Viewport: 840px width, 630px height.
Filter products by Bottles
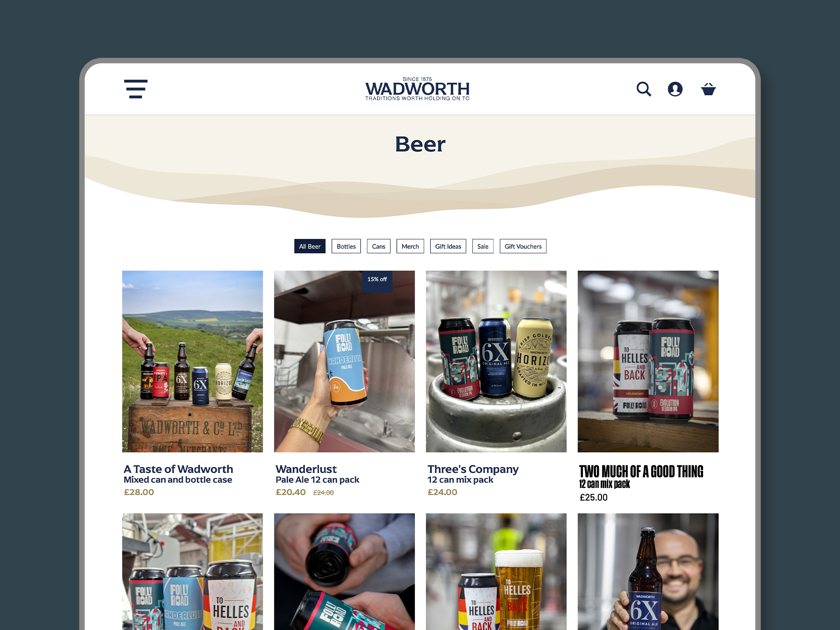(x=346, y=247)
